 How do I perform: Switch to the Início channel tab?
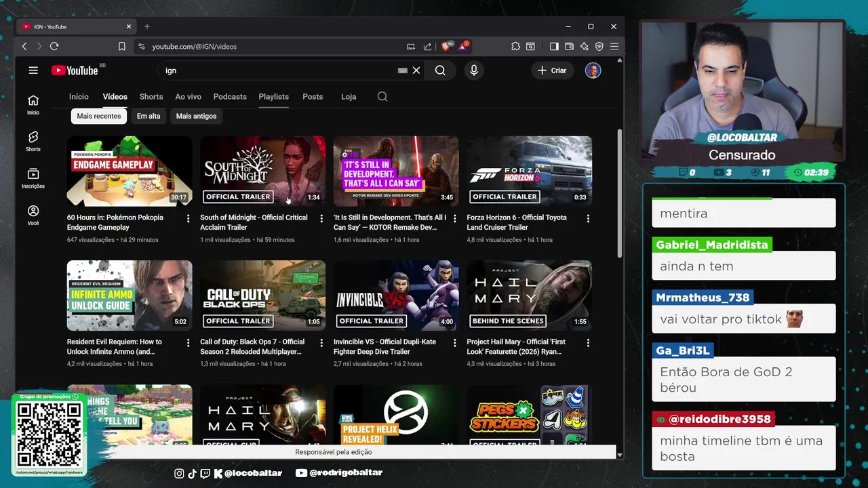click(79, 96)
